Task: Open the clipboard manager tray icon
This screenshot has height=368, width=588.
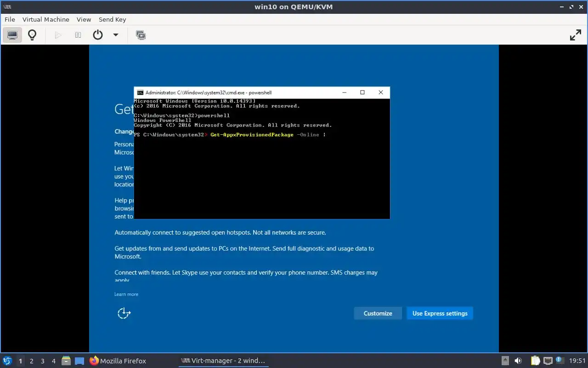Action: (535, 361)
